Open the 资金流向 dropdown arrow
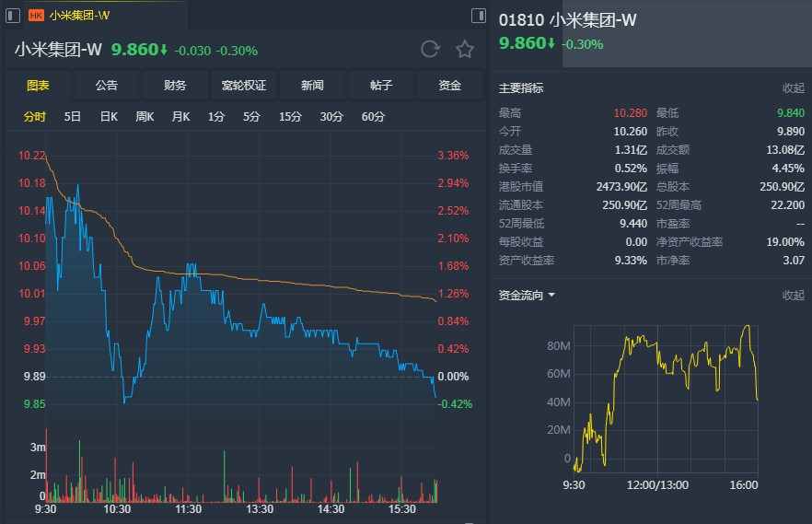812x524 pixels. point(551,296)
